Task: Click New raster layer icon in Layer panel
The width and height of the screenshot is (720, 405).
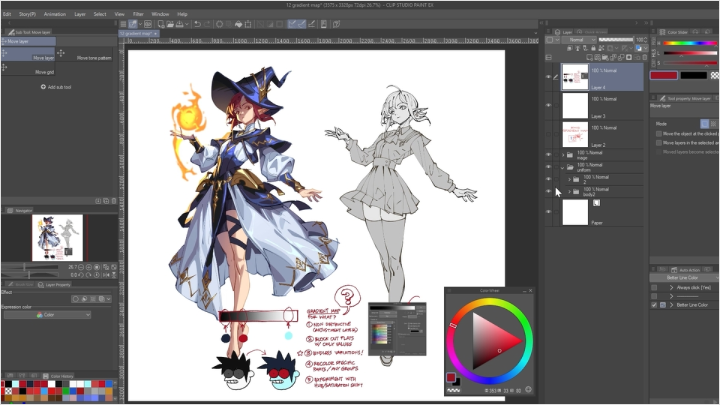Action: tap(589, 57)
